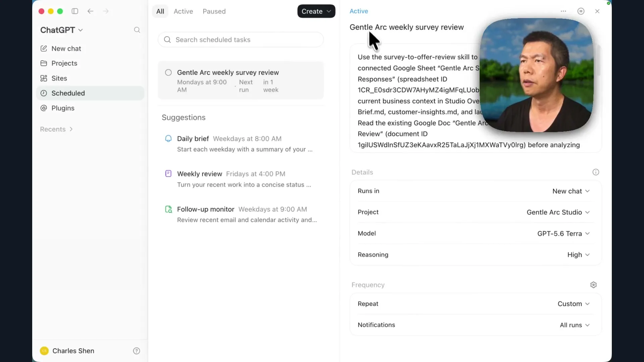Pause the scheduled task

tap(581, 11)
